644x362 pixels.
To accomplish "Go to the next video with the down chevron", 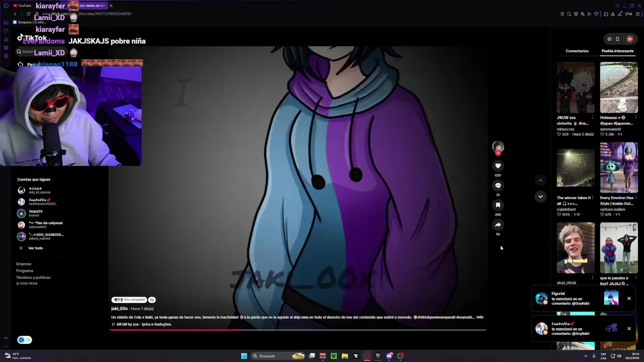I will click(540, 197).
